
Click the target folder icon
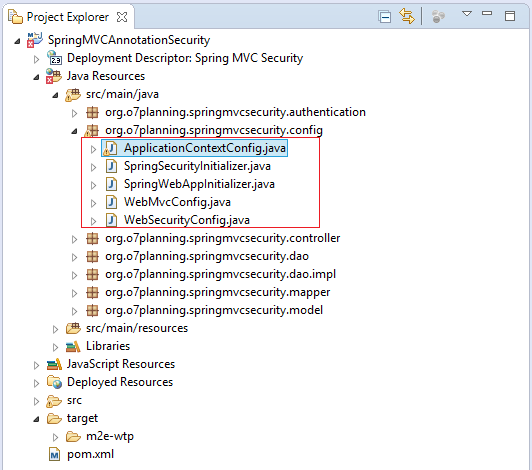tap(54, 418)
